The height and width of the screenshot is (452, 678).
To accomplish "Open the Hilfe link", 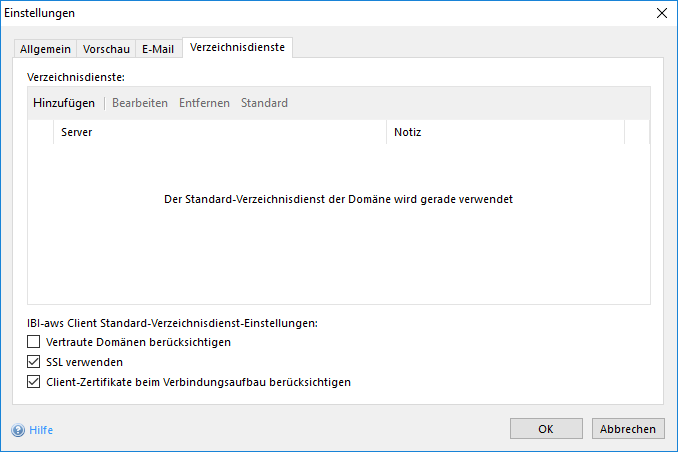I will coord(41,430).
